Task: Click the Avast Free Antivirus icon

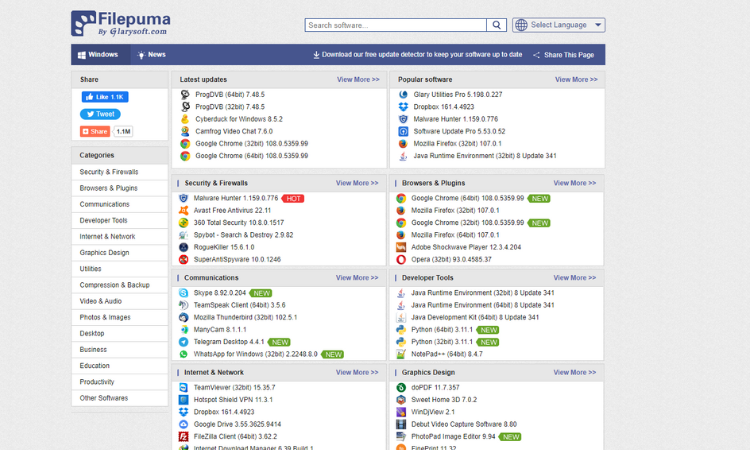Action: [x=183, y=210]
